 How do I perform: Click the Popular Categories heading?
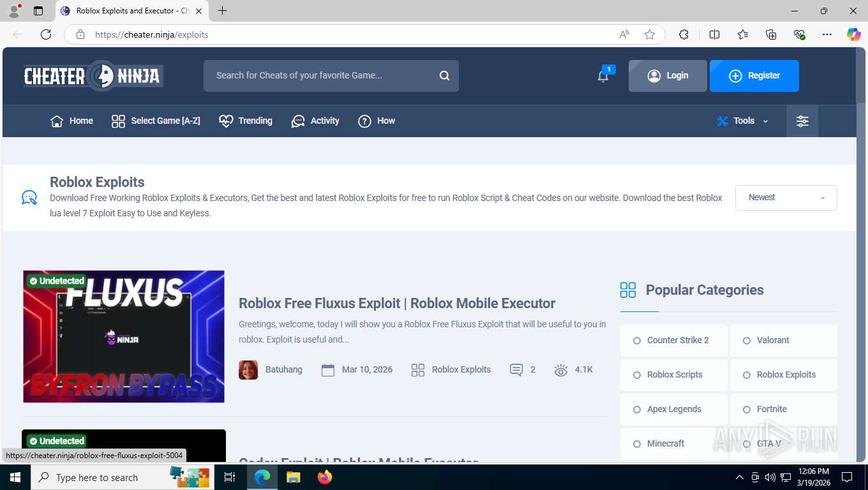[x=705, y=290]
